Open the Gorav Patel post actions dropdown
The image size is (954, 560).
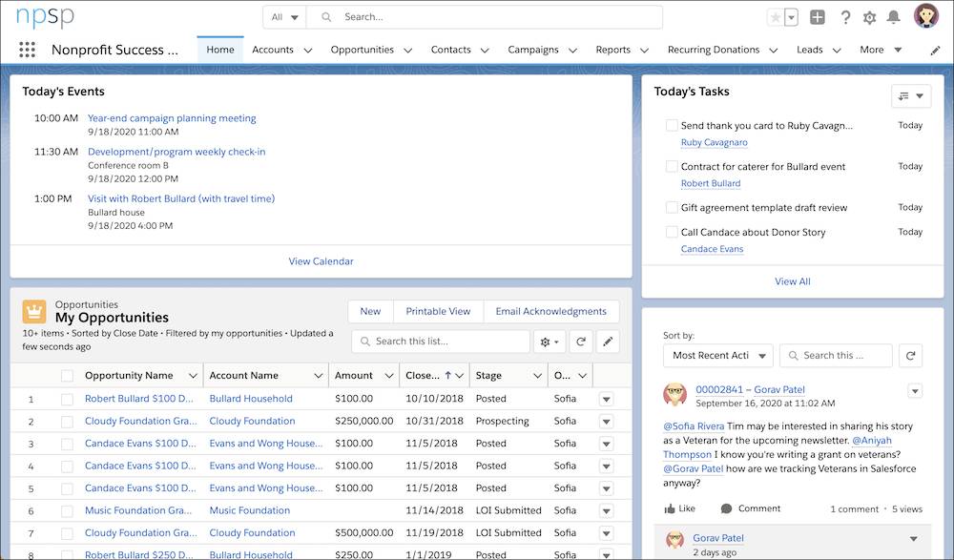pyautogui.click(x=915, y=391)
